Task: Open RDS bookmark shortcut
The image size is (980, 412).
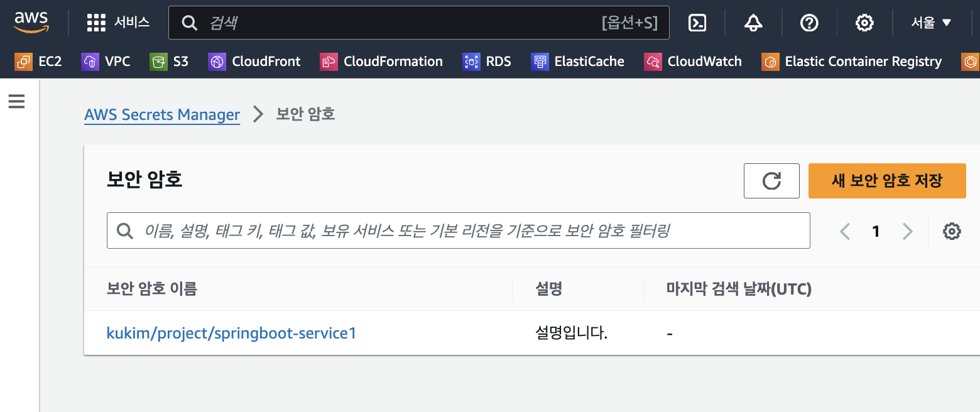Action: click(487, 62)
